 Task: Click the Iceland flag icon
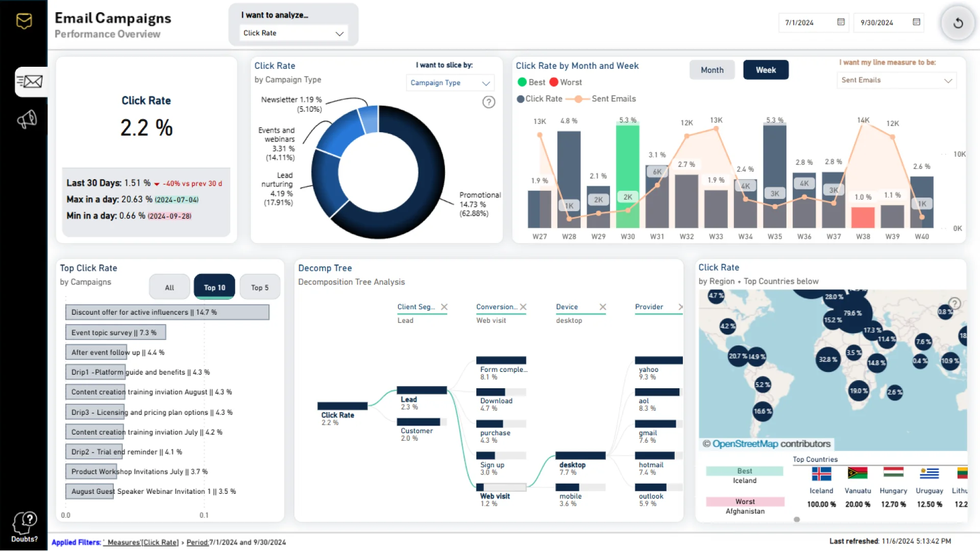821,474
